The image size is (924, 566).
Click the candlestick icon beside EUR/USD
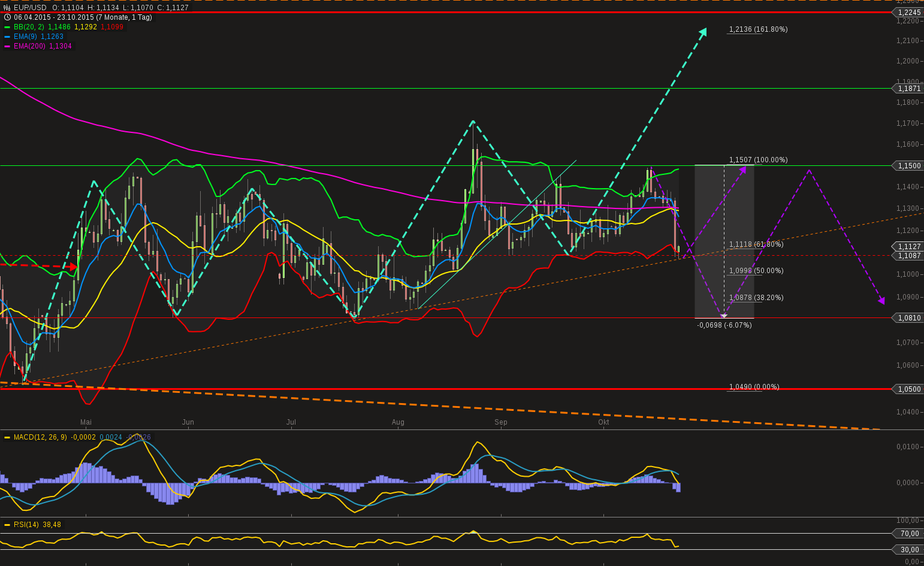[x=7, y=8]
